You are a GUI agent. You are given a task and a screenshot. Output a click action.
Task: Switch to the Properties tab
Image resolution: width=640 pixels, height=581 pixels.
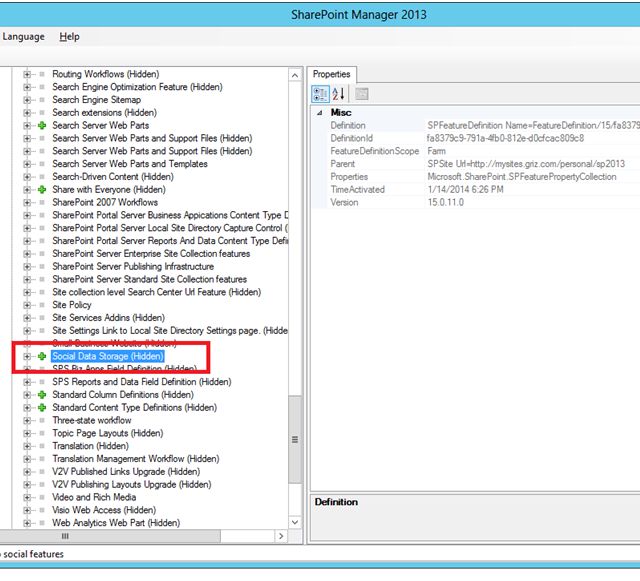click(331, 74)
